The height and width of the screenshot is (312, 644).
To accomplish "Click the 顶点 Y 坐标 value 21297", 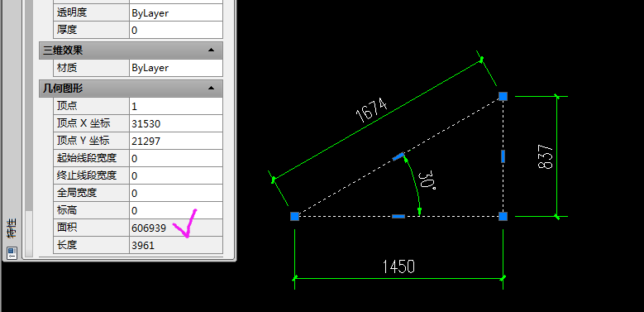I will [x=176, y=141].
